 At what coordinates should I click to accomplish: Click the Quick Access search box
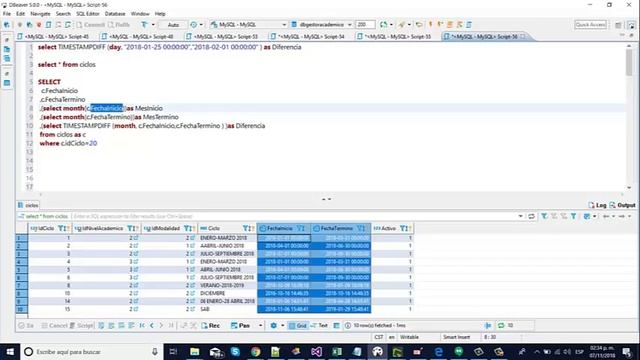pos(590,25)
